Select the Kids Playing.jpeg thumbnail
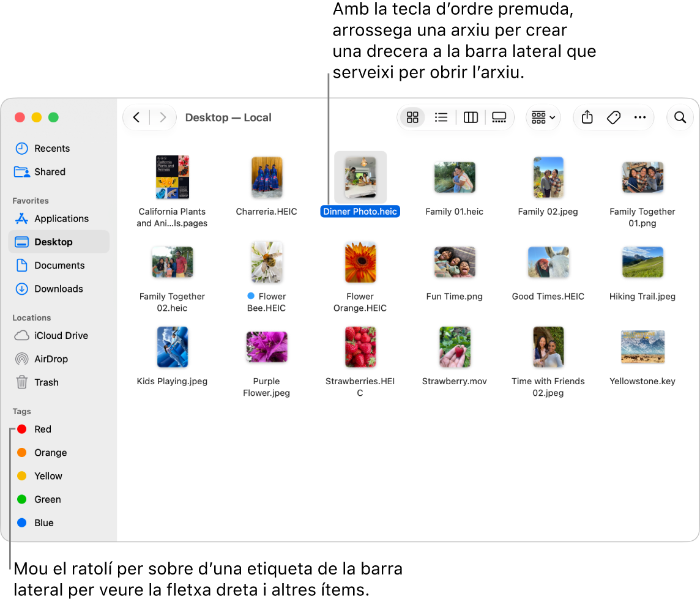The width and height of the screenshot is (700, 602). click(173, 347)
